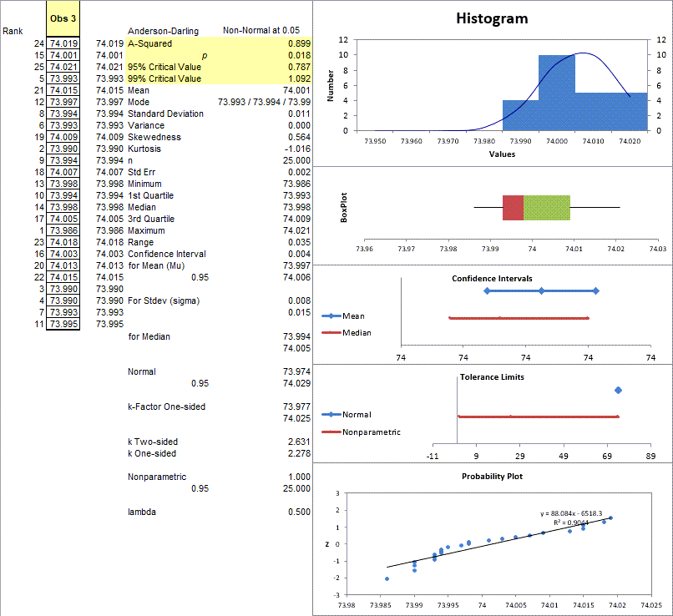673x616 pixels.
Task: Select the Confidence Intervals chart title
Action: tap(492, 278)
